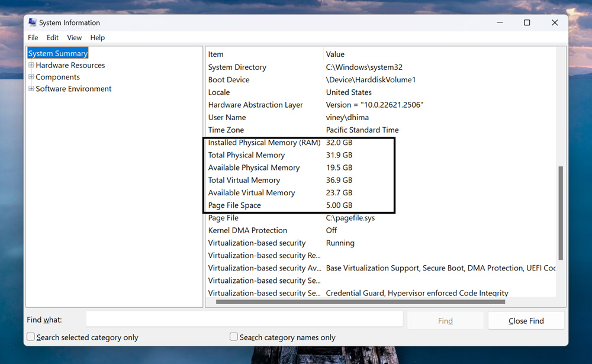
Task: Select the Hardware Resources tree label
Action: coord(70,65)
